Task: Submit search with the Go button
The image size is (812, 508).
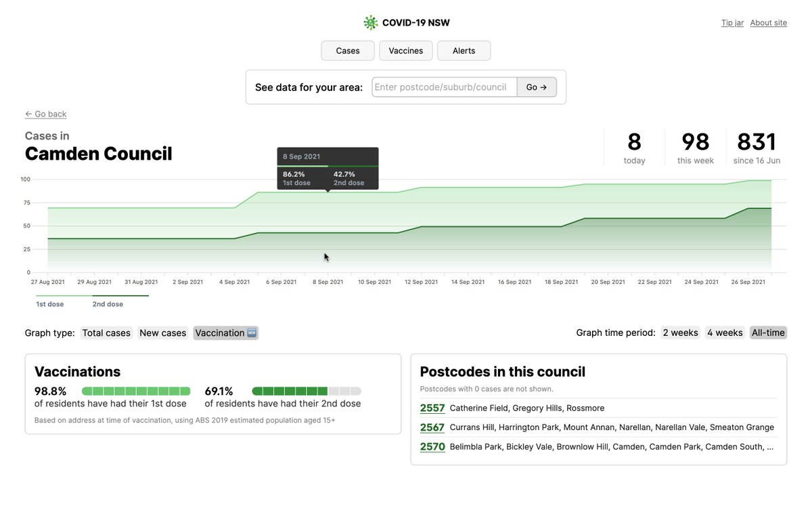Action: click(537, 87)
